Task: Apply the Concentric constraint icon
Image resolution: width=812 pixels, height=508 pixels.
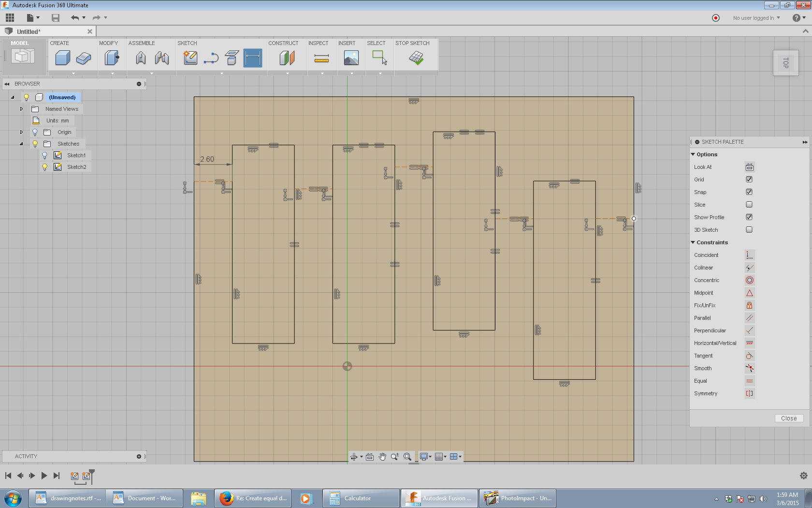Action: (749, 280)
